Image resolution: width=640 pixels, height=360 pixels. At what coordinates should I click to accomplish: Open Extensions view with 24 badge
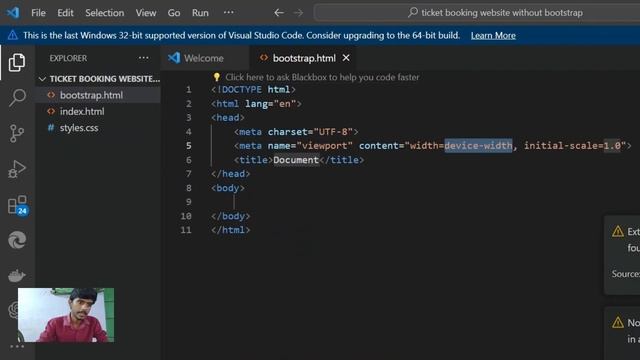[x=18, y=205]
